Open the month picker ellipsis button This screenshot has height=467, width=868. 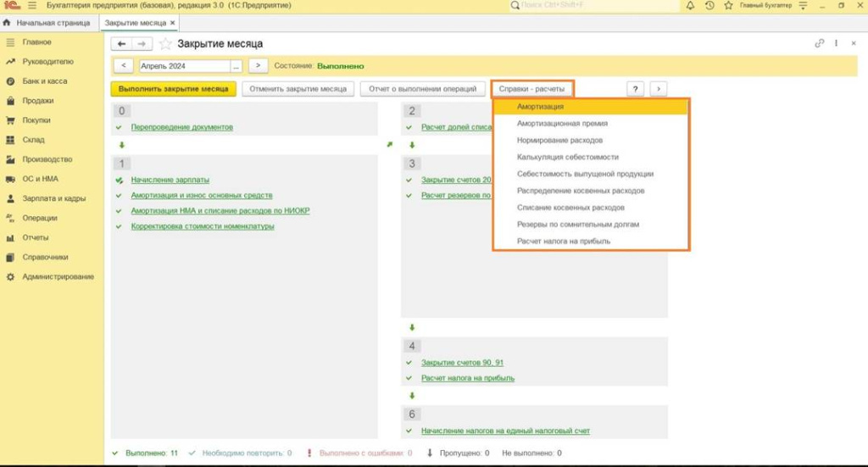coord(236,65)
